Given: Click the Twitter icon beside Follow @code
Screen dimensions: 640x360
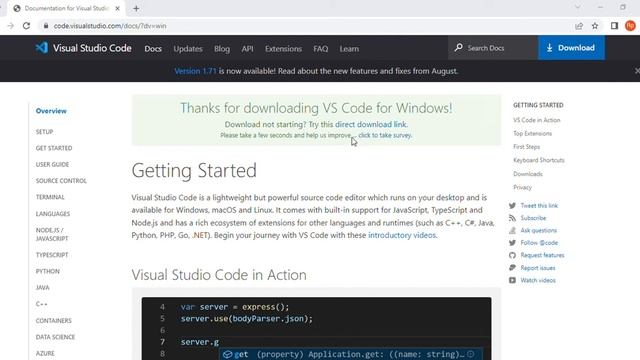Looking at the screenshot, I should pos(512,242).
